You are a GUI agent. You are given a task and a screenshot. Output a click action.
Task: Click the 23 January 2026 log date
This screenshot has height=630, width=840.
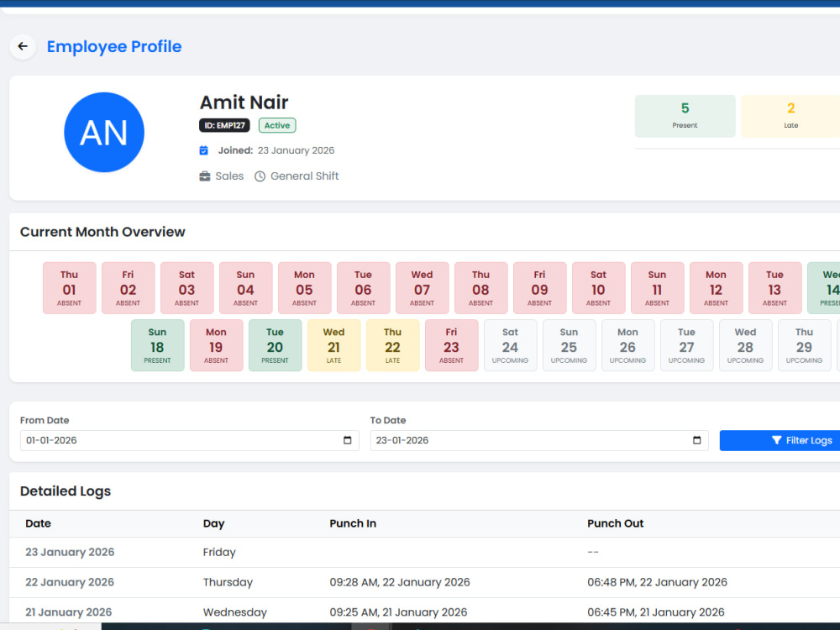click(x=71, y=553)
